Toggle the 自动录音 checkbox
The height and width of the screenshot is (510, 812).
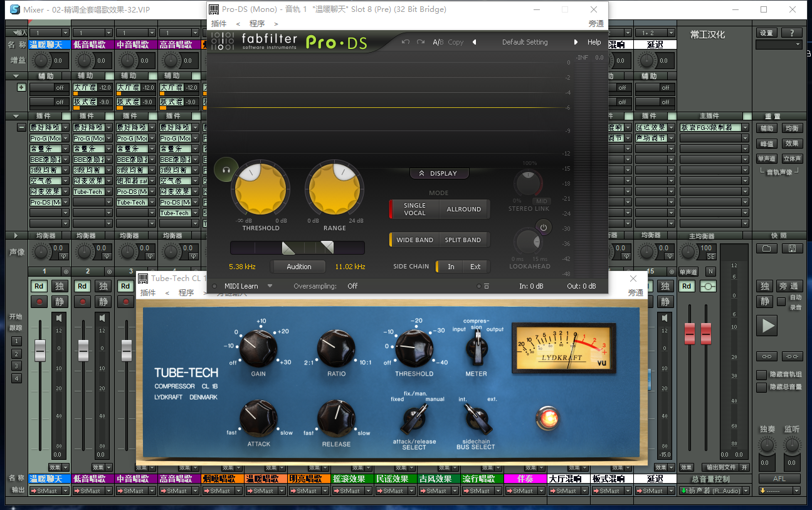(781, 302)
